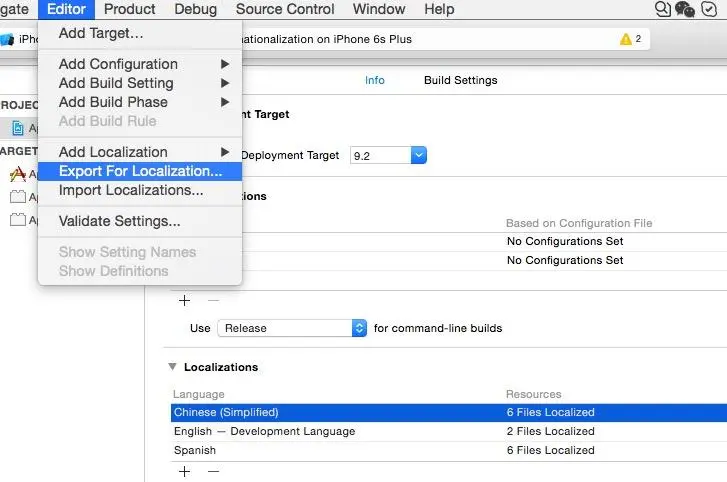Click the yellow warning triangle icon
This screenshot has height=482, width=727.
pyautogui.click(x=625, y=39)
